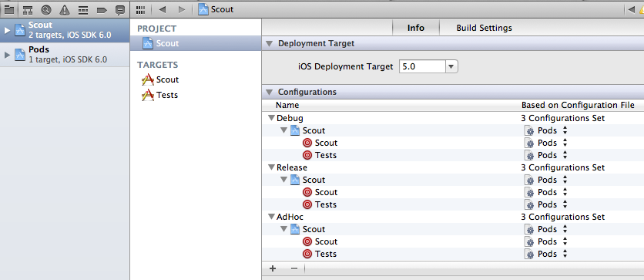
Task: Collapse the Release configuration row
Action: [271, 167]
